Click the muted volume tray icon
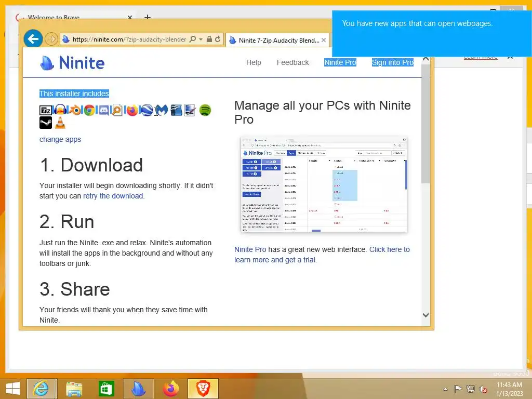This screenshot has width=532, height=399. [x=483, y=389]
